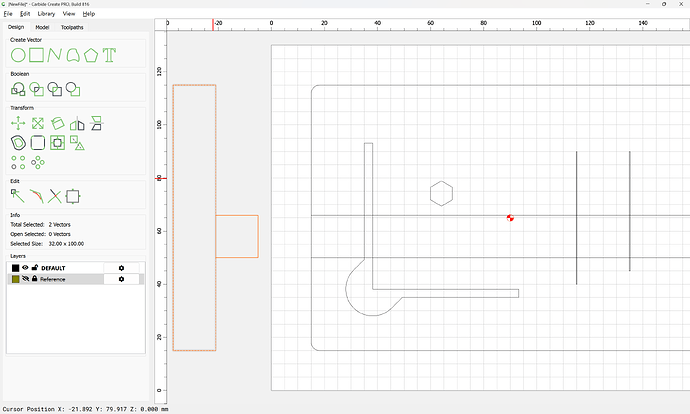Open DEFAULT layer settings gear

click(121, 268)
